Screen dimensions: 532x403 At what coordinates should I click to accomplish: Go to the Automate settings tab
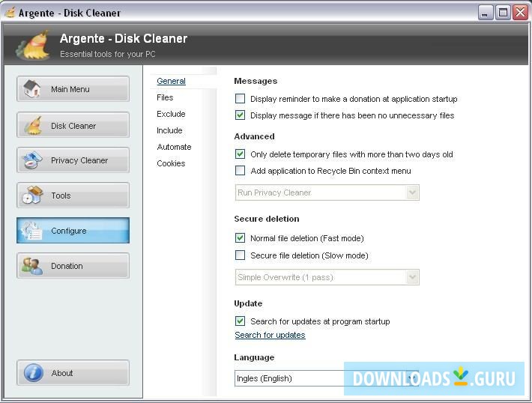pos(174,147)
